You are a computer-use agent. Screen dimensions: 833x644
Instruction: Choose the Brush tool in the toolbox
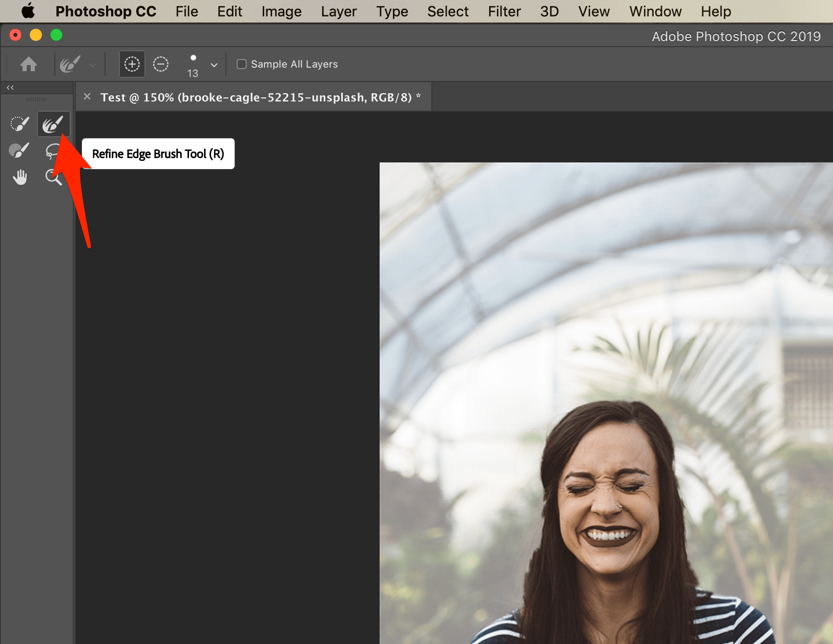click(x=19, y=151)
